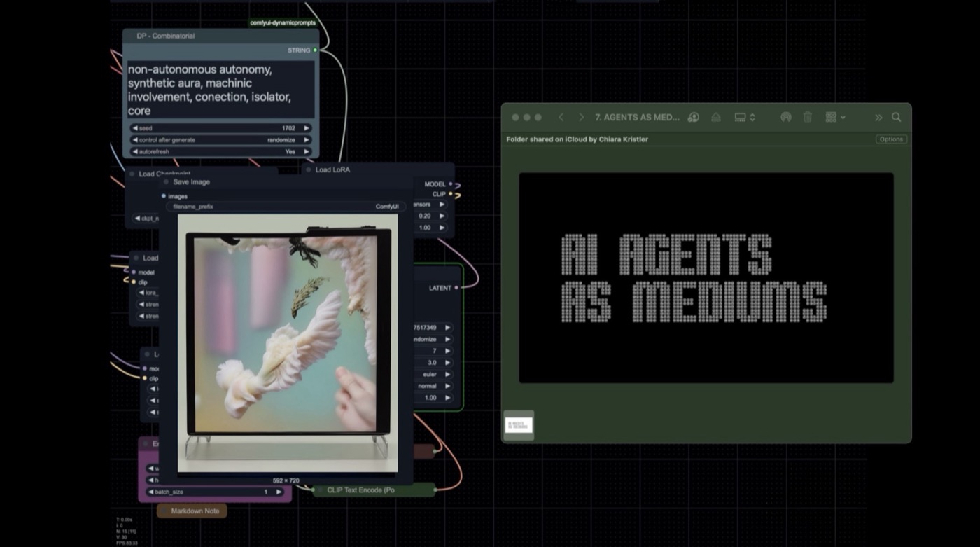Collapse the CLIP Text Encode node using its dot
This screenshot has height=547, width=980.
[x=320, y=490]
